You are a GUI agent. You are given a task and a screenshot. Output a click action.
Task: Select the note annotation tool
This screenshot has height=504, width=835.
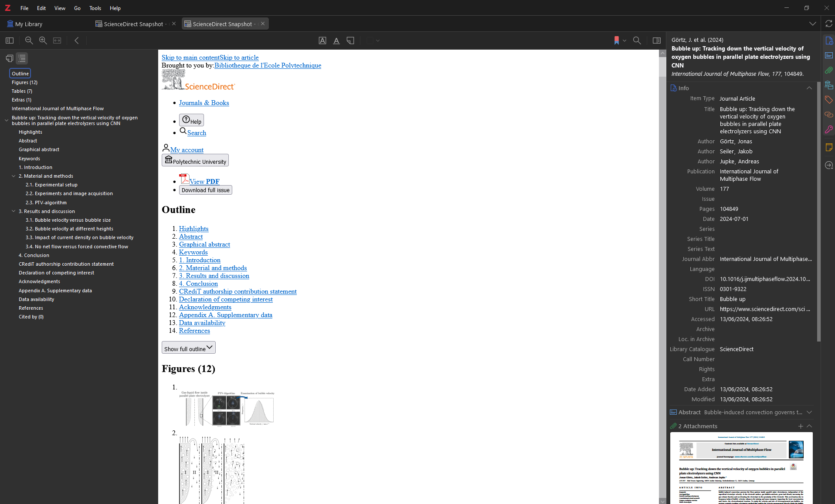coord(350,41)
